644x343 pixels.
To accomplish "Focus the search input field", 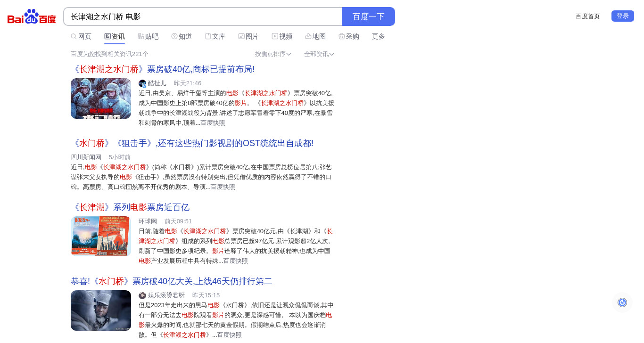I will 203,16.
